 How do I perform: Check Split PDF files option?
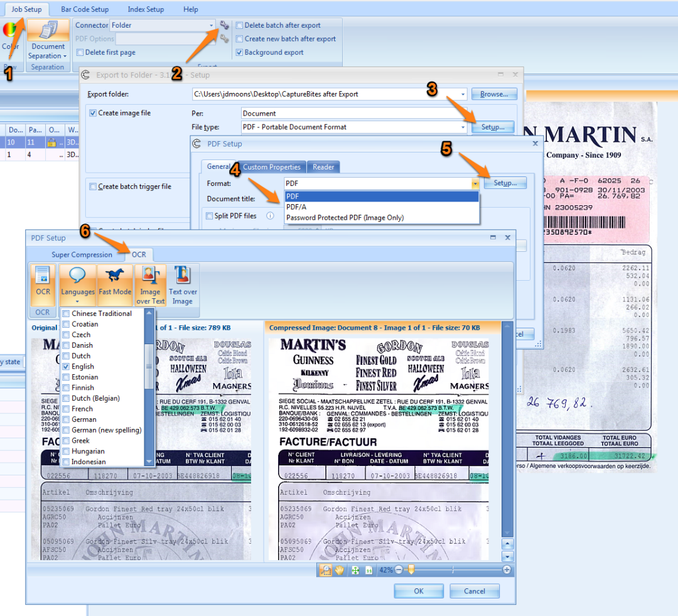[x=209, y=216]
